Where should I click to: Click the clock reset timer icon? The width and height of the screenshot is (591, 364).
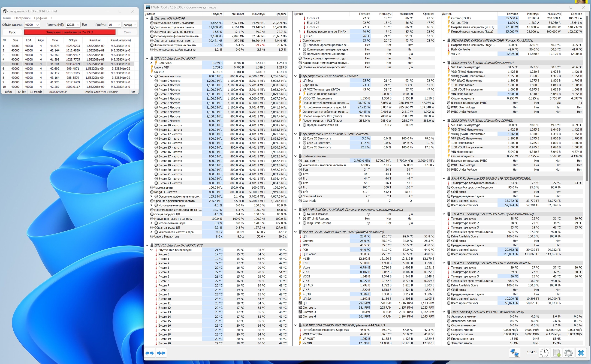544,353
